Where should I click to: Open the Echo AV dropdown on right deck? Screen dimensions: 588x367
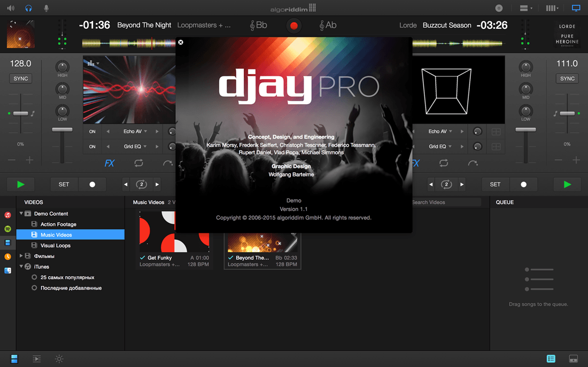pos(440,131)
